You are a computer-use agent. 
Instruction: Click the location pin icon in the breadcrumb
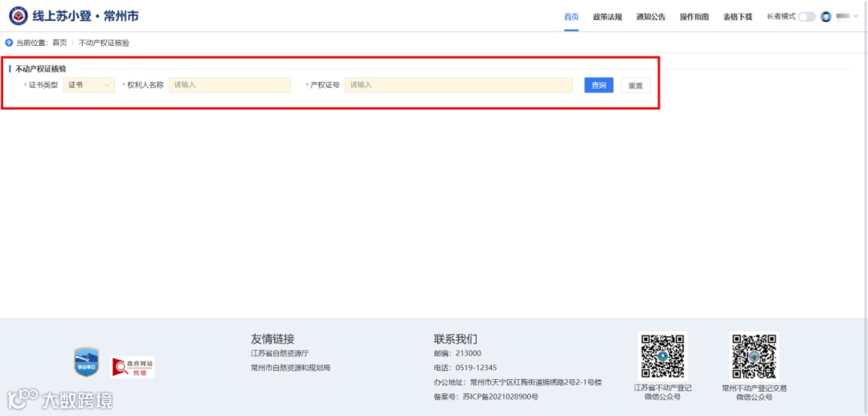point(9,43)
